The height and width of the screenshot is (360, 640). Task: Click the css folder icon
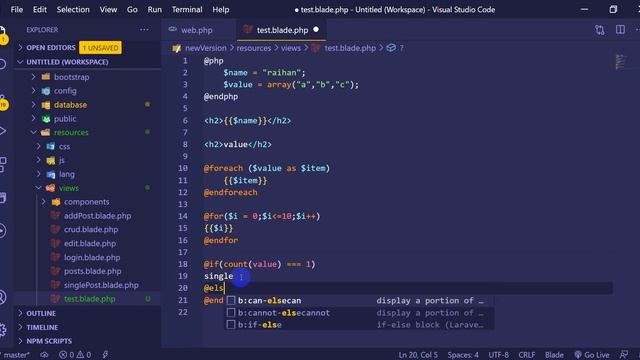tap(51, 146)
